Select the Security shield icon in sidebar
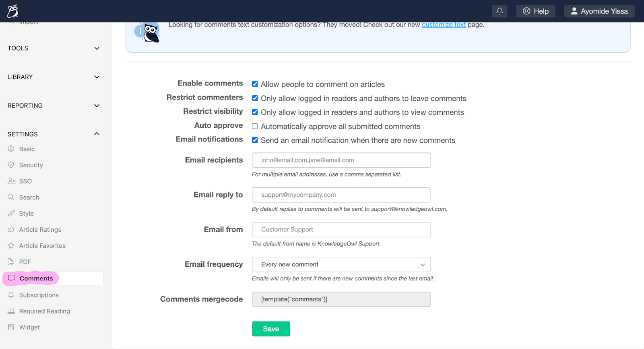 point(11,165)
